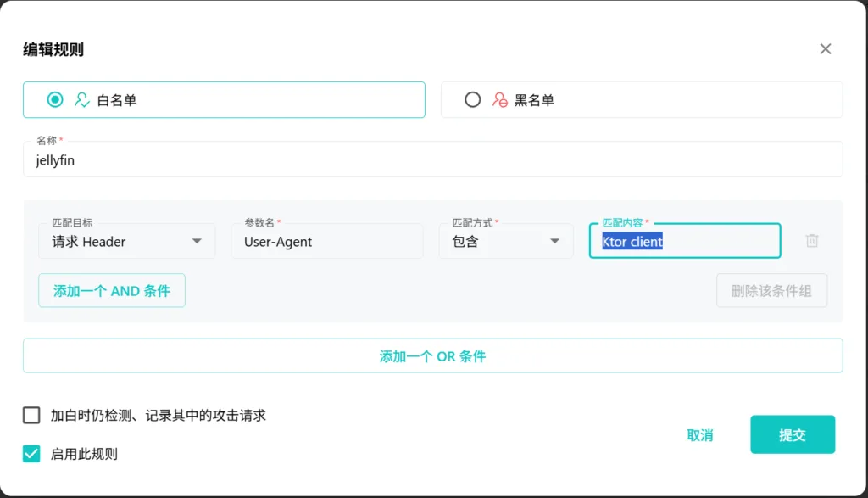Focus the 名称 field containing jellyfin

click(432, 160)
